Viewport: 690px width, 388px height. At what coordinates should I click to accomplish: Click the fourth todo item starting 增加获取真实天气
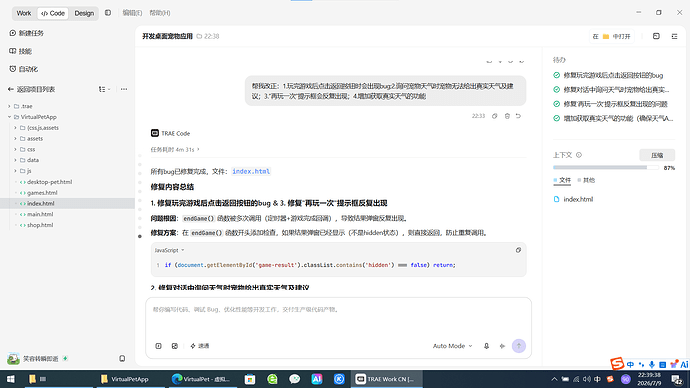click(x=613, y=118)
